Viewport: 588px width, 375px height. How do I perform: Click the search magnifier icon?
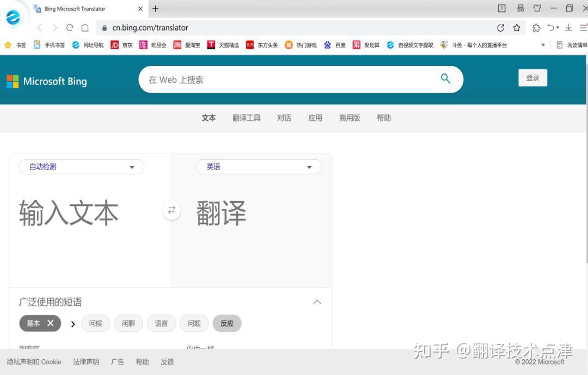[445, 78]
